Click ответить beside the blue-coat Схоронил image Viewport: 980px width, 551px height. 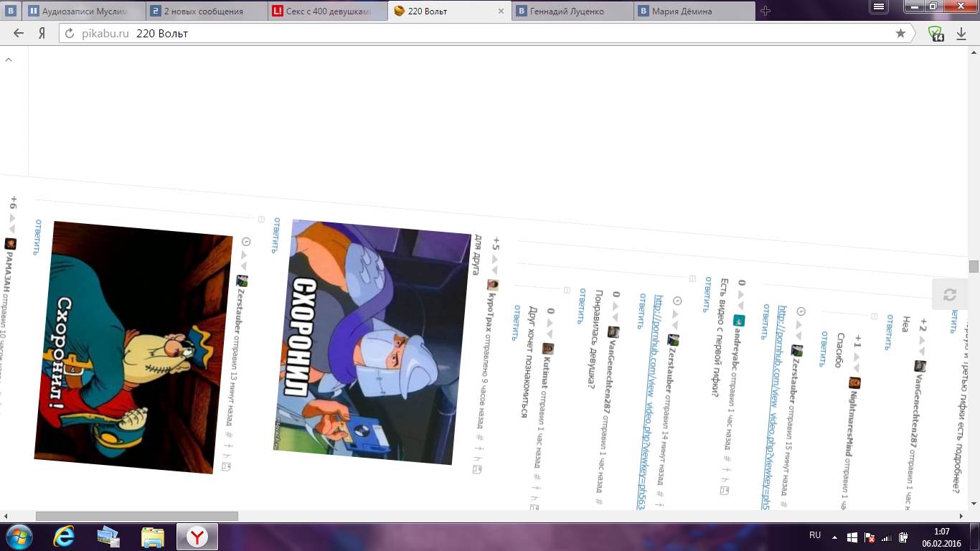tap(37, 237)
